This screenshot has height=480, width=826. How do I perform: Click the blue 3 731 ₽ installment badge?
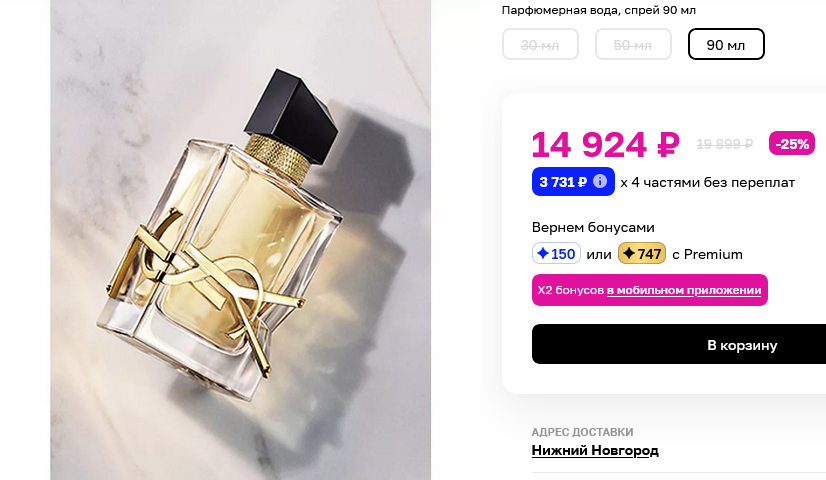pos(573,182)
